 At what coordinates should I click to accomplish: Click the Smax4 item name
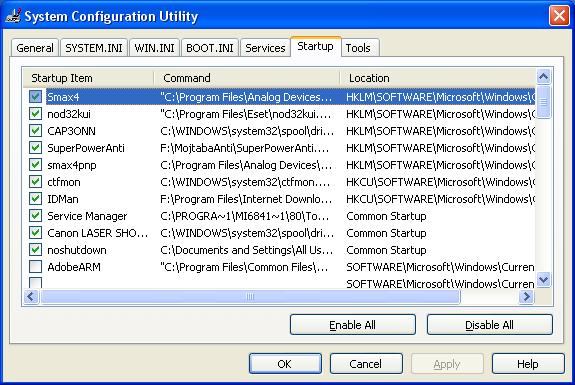tap(63, 97)
